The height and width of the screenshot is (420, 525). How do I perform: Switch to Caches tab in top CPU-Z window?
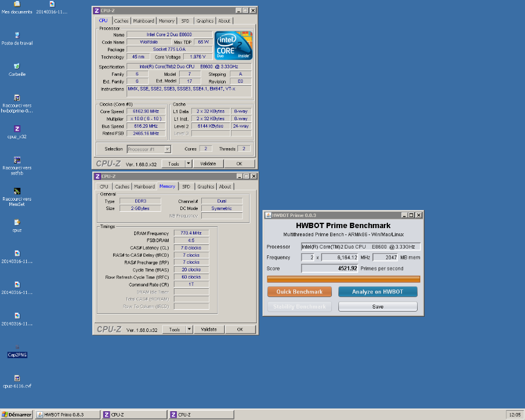121,21
